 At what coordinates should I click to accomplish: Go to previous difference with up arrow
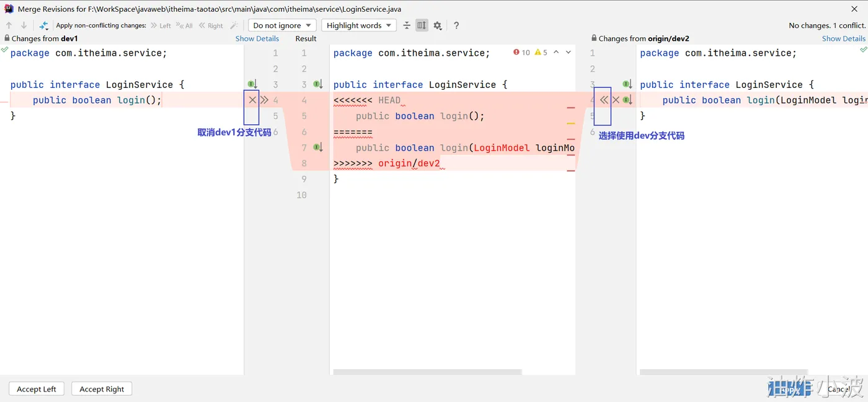(9, 25)
